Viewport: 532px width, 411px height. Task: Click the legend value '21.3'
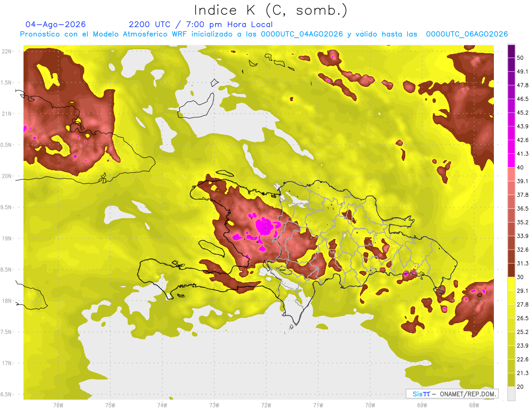click(522, 373)
